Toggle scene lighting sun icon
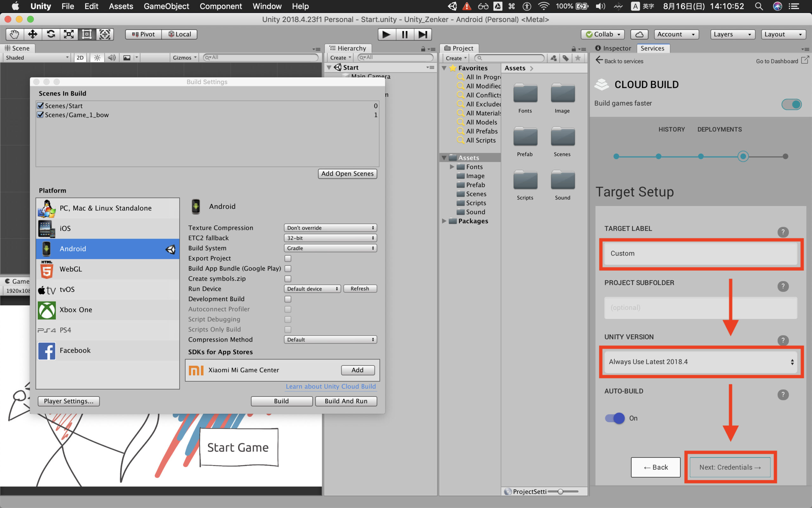Image resolution: width=812 pixels, height=508 pixels. pos(97,58)
